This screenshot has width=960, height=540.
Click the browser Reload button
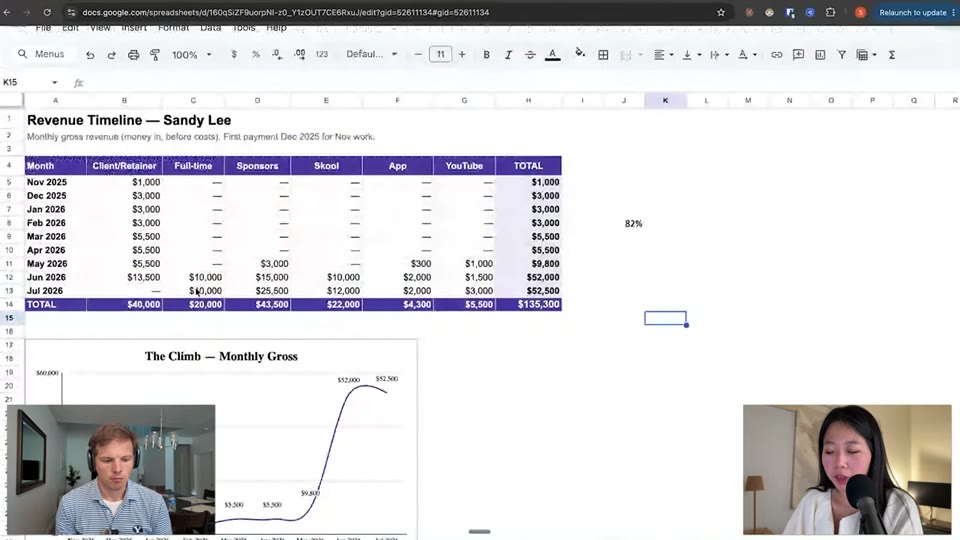[x=47, y=12]
